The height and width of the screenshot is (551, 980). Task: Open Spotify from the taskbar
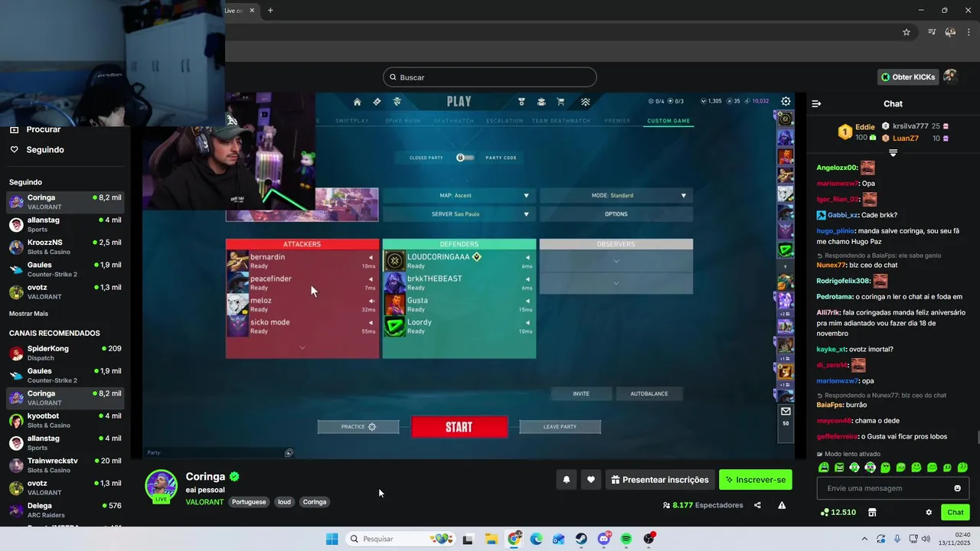pyautogui.click(x=626, y=539)
